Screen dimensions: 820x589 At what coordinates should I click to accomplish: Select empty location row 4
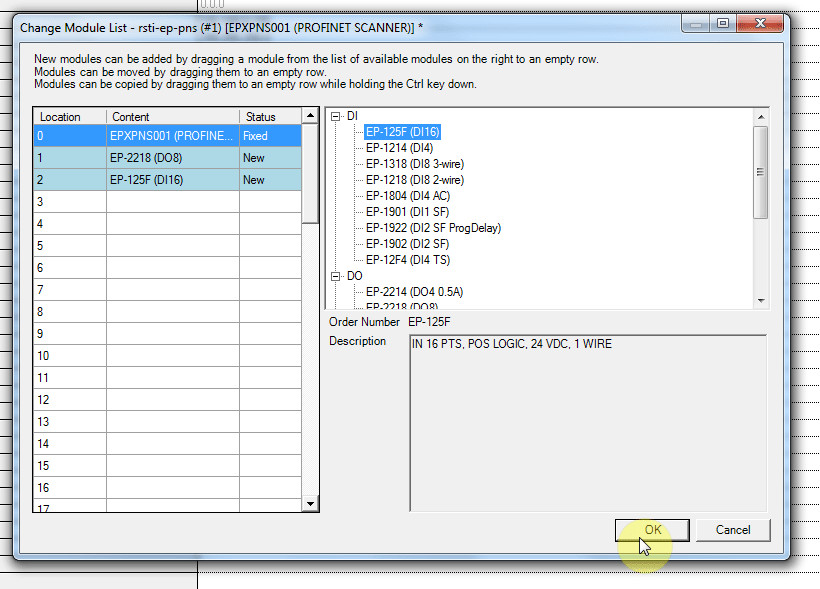(x=167, y=224)
